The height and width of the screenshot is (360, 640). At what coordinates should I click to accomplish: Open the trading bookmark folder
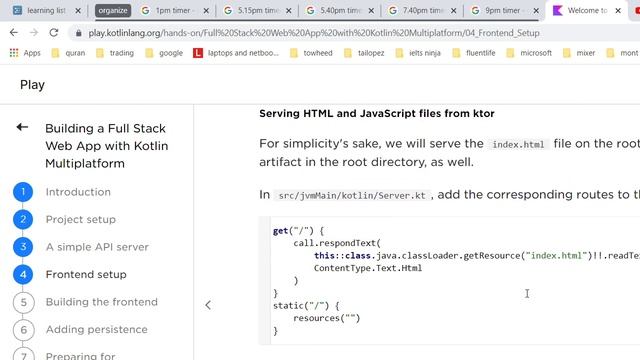(x=115, y=53)
